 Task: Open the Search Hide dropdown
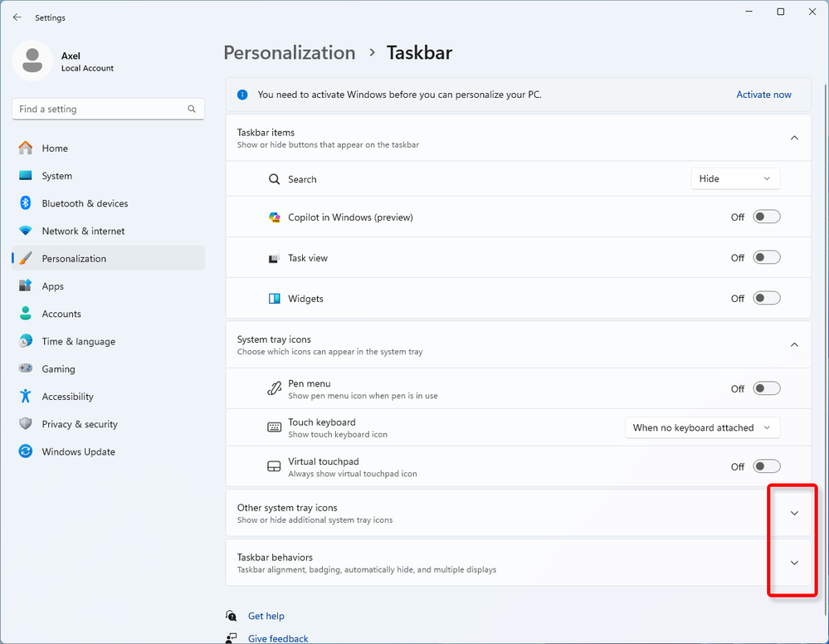click(735, 178)
